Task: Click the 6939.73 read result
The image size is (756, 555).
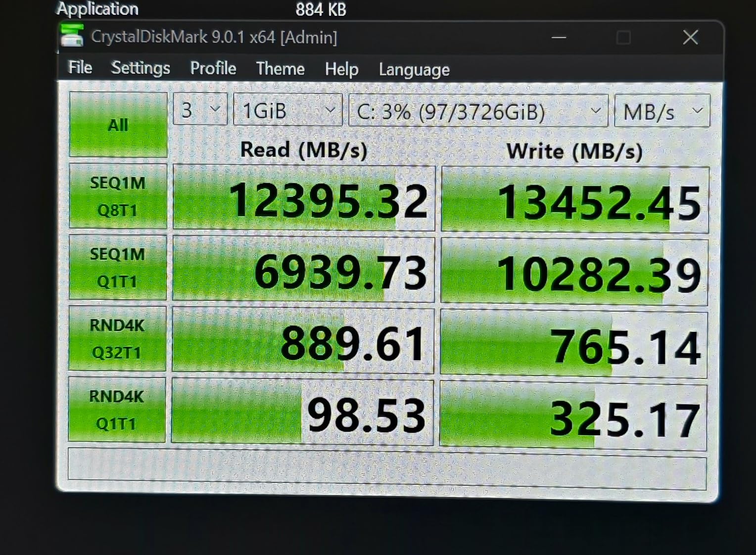Action: [x=303, y=270]
